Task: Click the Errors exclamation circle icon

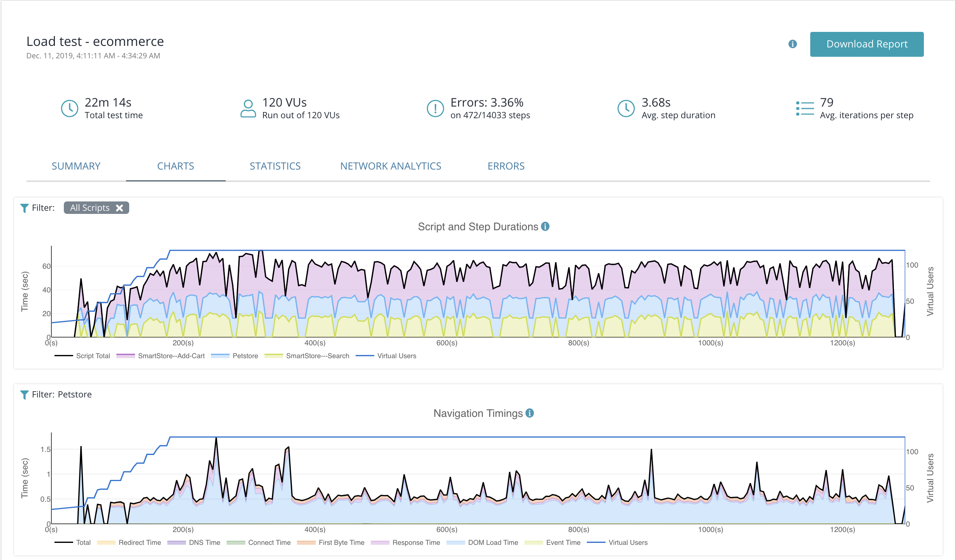Action: coord(435,108)
